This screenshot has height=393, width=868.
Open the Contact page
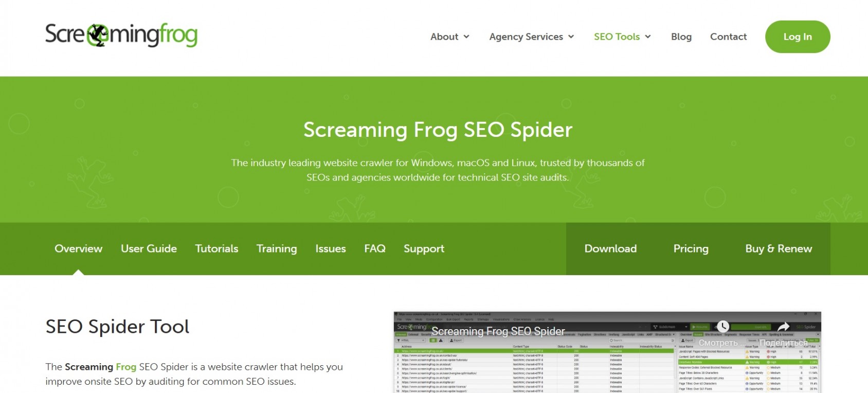pos(728,37)
